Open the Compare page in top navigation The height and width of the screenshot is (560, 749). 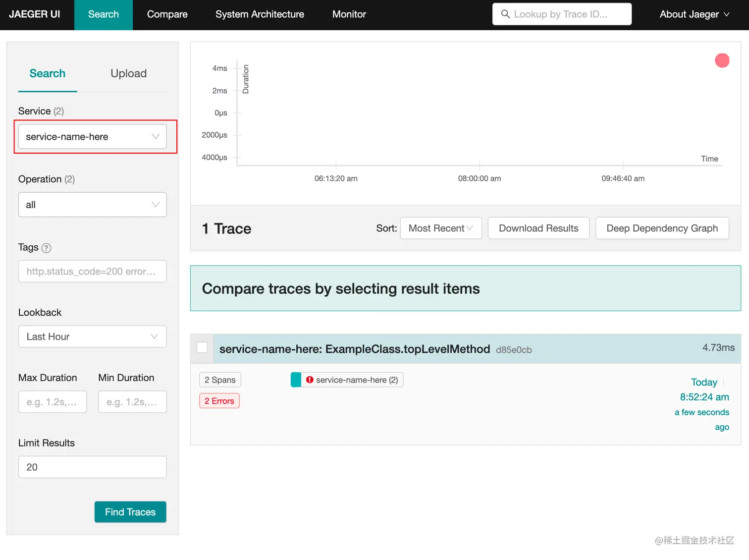coord(167,14)
